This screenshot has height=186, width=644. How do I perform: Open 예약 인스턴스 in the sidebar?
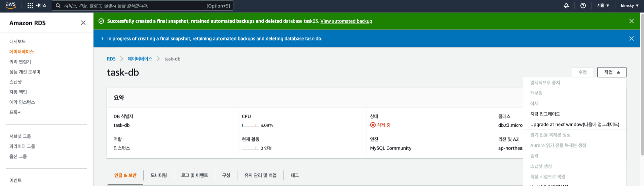(x=22, y=102)
